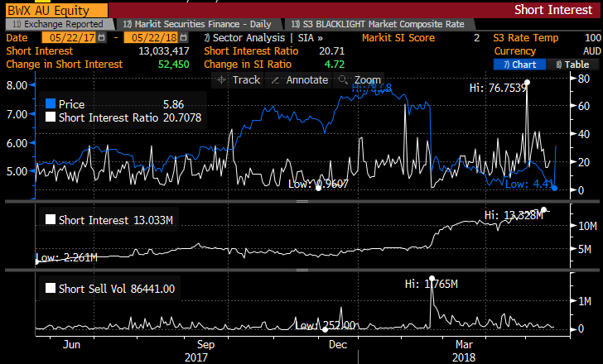Click the Track button label
603x364 pixels.
click(x=246, y=80)
